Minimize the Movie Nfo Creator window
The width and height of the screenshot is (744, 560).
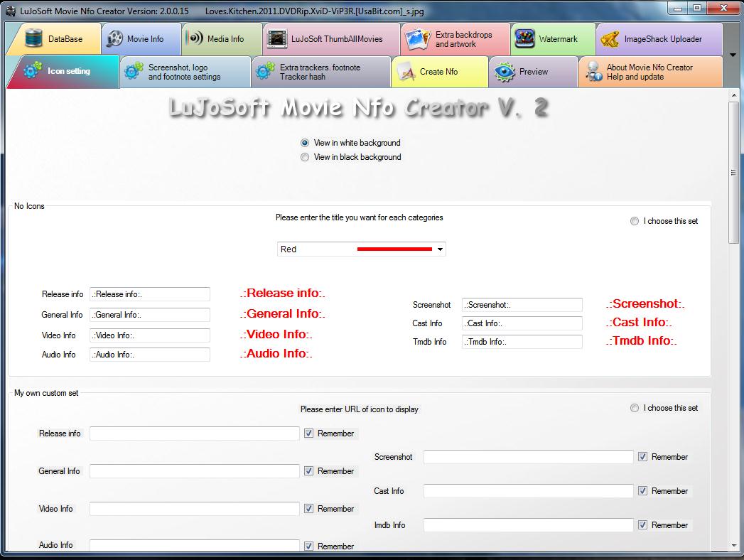coord(678,8)
